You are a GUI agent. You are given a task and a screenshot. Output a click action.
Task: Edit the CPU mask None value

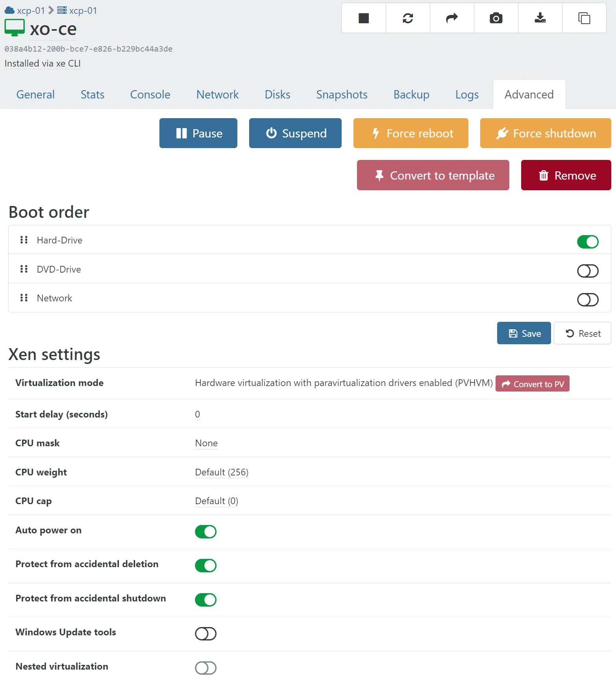click(206, 443)
